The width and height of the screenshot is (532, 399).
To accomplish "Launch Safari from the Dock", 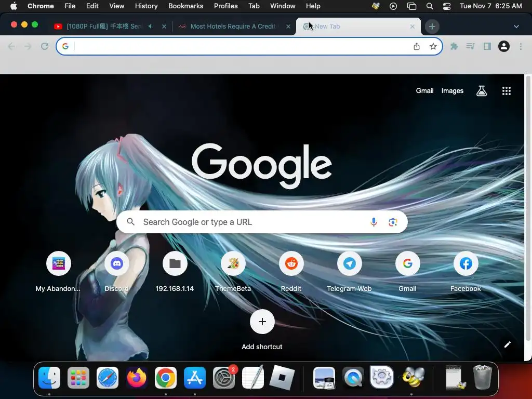I will click(108, 377).
